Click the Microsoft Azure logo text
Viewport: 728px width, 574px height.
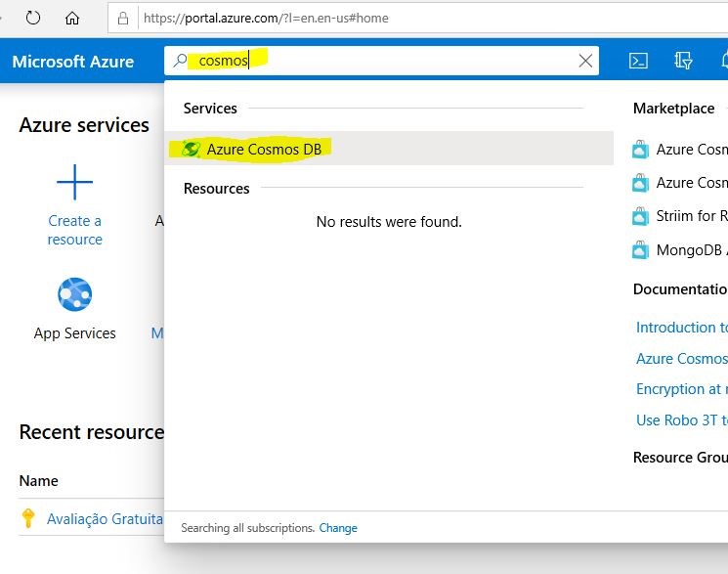coord(73,62)
